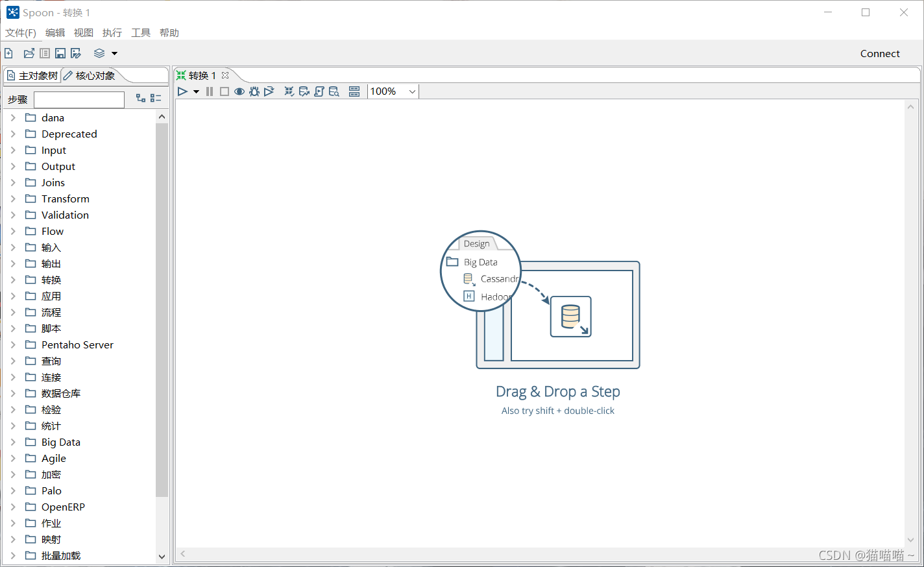Viewport: 924px width, 567px height.
Task: Expand the Transform folder
Action: pyautogui.click(x=13, y=199)
